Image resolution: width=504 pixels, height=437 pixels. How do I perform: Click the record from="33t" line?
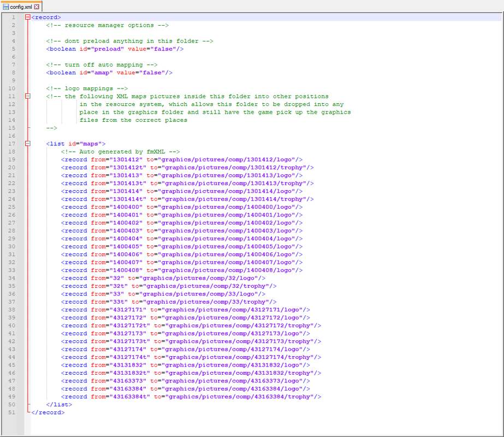click(x=169, y=302)
